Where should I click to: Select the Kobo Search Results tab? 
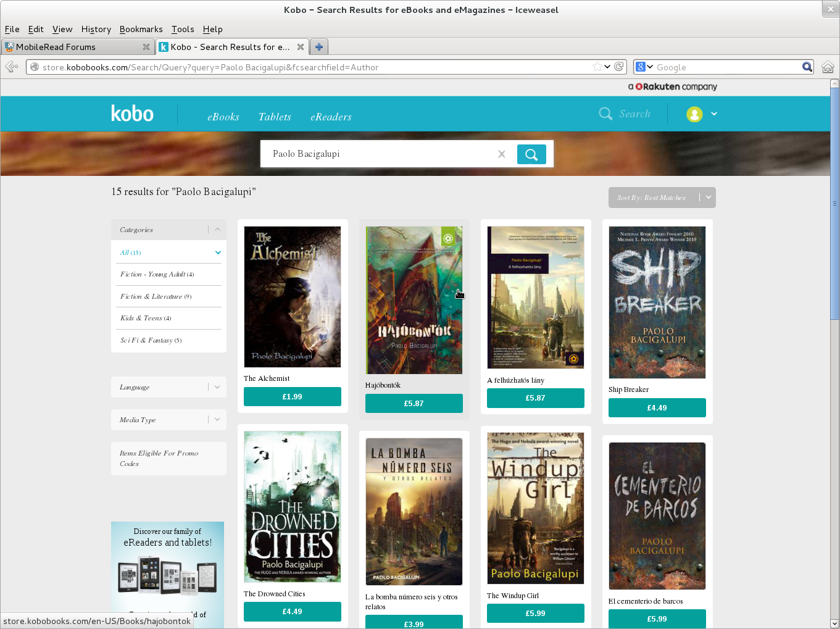point(232,47)
